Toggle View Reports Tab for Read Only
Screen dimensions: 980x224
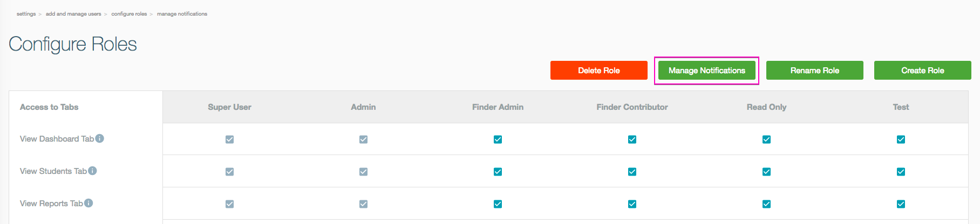(766, 204)
